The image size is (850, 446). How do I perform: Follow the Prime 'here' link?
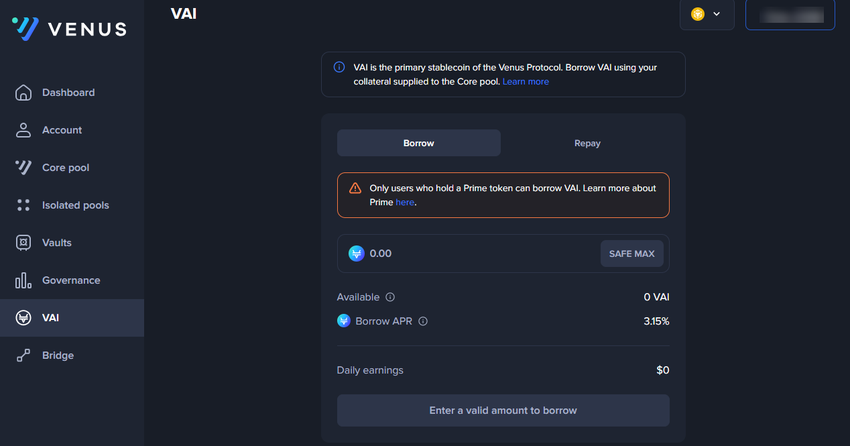[404, 202]
